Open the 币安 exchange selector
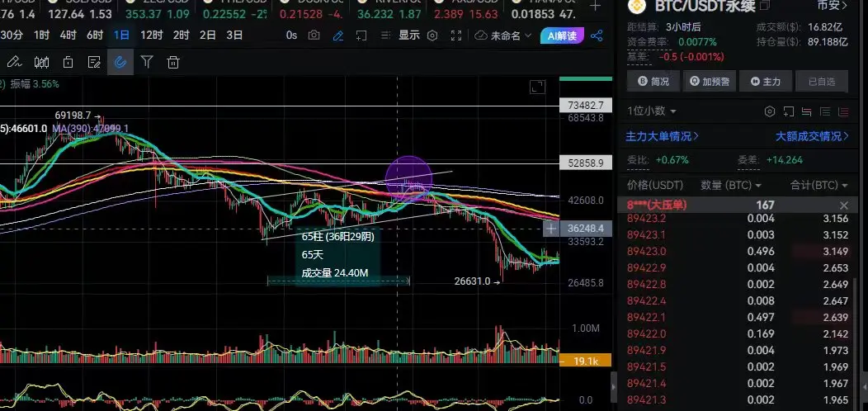The image size is (868, 411). pos(833,6)
